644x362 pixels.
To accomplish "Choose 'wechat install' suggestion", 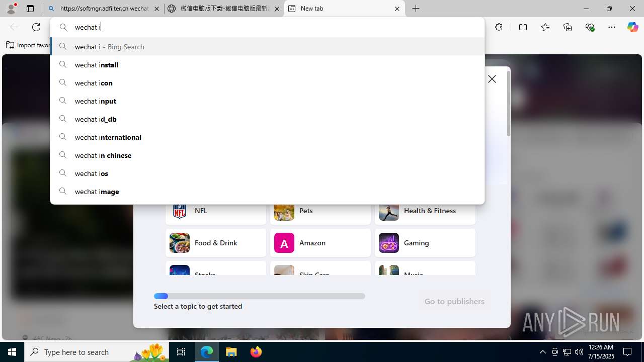I will pyautogui.click(x=267, y=65).
